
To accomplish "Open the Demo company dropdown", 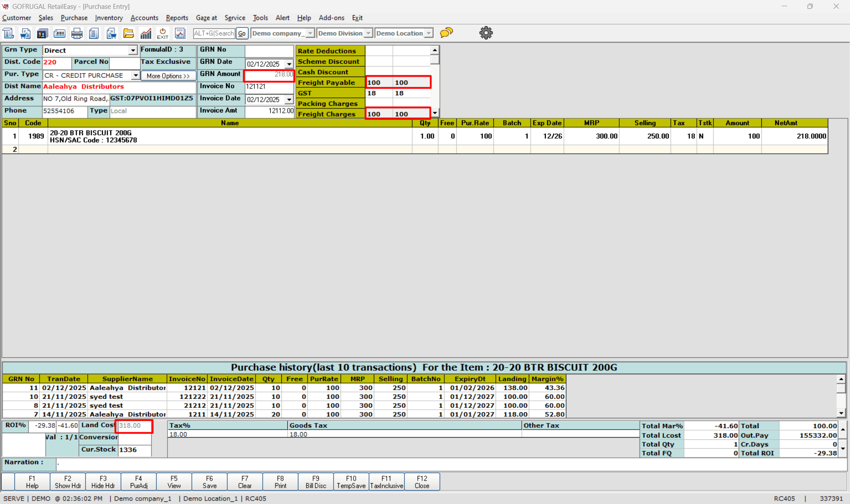I will coord(310,33).
